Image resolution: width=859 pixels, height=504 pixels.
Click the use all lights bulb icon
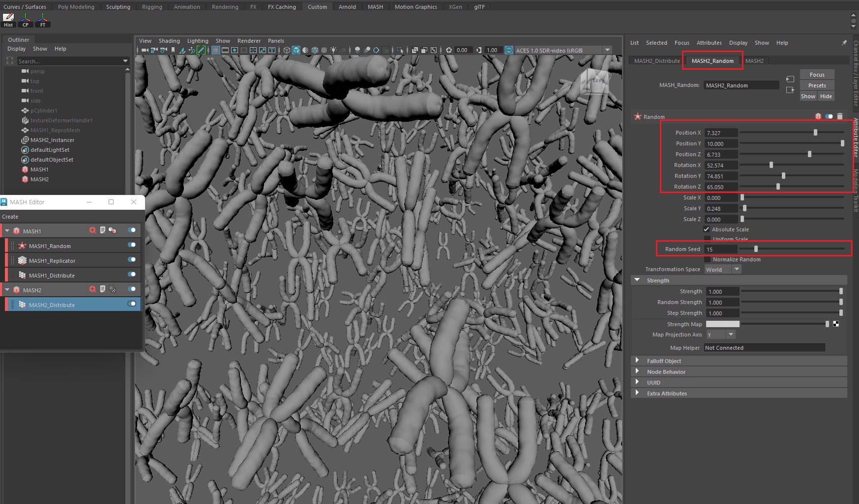pyautogui.click(x=333, y=50)
